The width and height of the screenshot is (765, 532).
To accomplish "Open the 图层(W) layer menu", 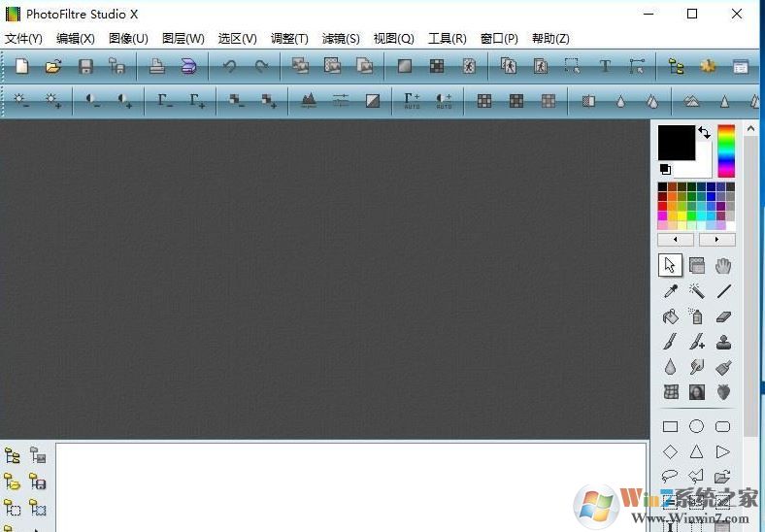I will click(183, 39).
